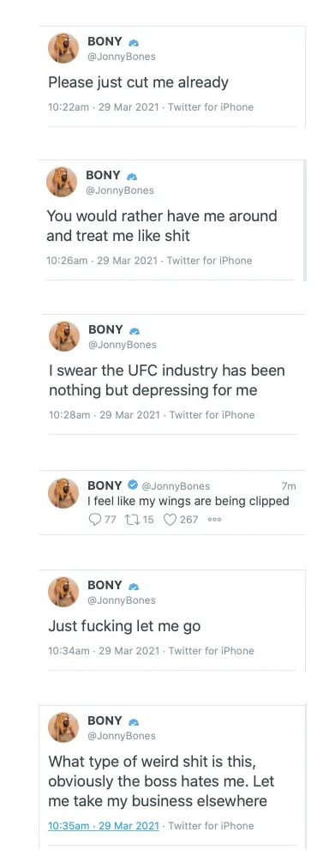Click 'Twitter for iPhone' on 10:22am tweet
This screenshot has width=329, height=868.
211,107
